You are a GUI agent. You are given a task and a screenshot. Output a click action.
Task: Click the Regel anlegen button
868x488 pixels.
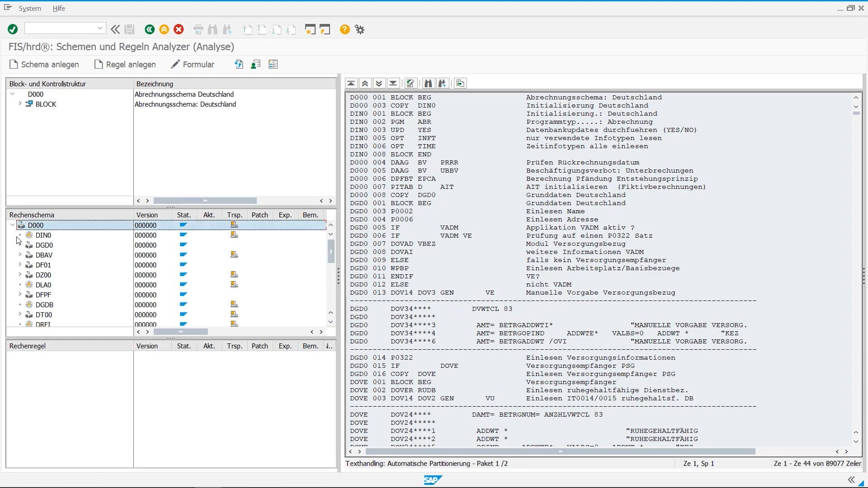click(125, 64)
